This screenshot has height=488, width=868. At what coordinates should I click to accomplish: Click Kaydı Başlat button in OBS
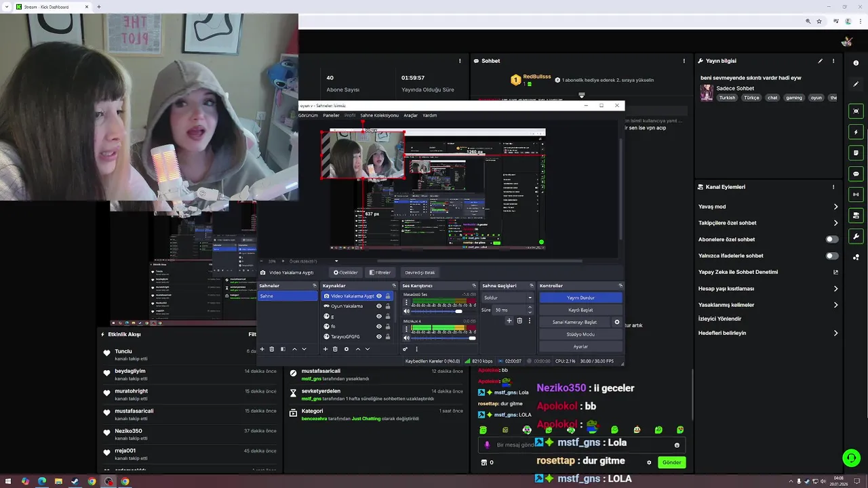click(x=580, y=310)
